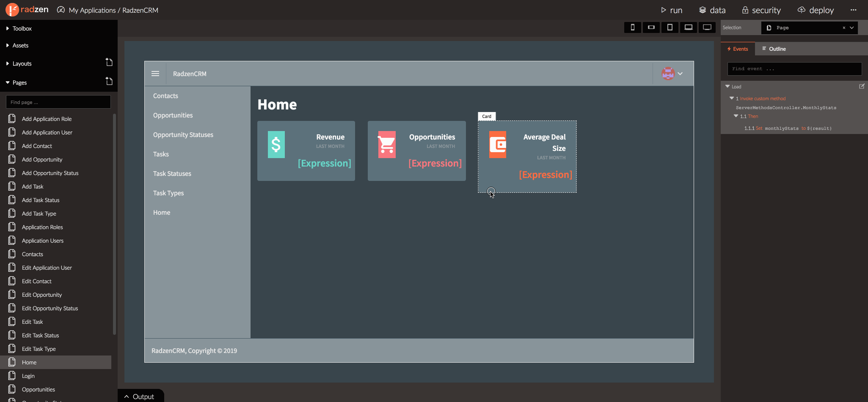The height and width of the screenshot is (402, 868).
Task: Focus the Find event search field
Action: pos(794,69)
